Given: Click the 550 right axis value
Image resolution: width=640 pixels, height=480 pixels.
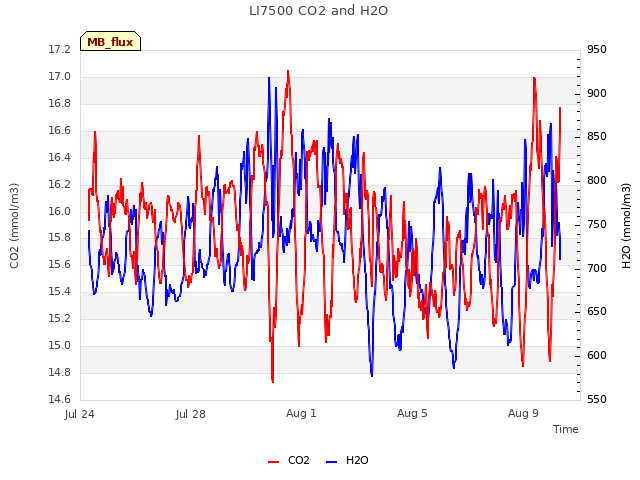Looking at the screenshot, I should coord(597,399).
